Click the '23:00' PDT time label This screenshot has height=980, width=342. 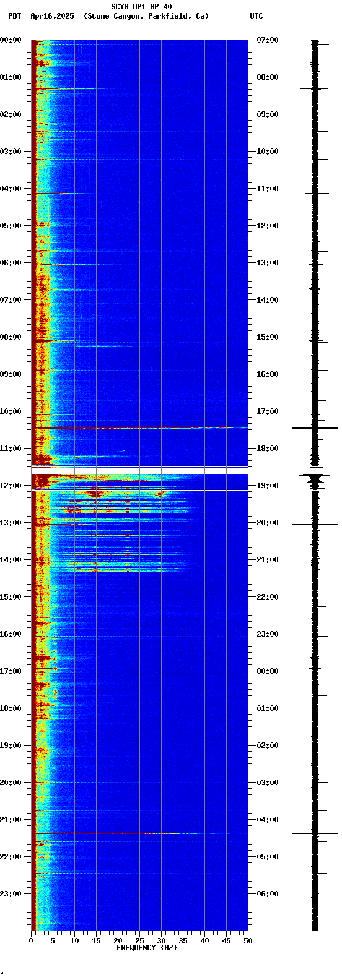[11, 894]
